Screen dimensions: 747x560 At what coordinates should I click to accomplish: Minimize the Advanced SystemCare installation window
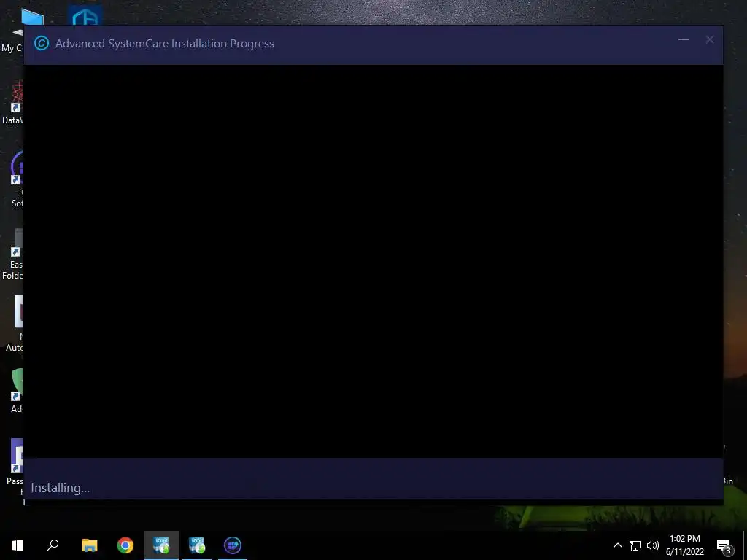click(683, 39)
